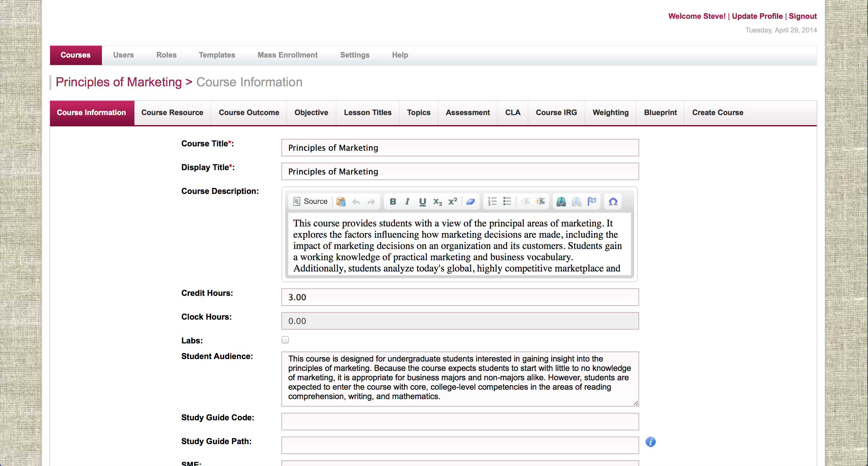Image resolution: width=868 pixels, height=466 pixels.
Task: Click the date 'Tuesday, April 29, 2014'
Action: pos(781,30)
